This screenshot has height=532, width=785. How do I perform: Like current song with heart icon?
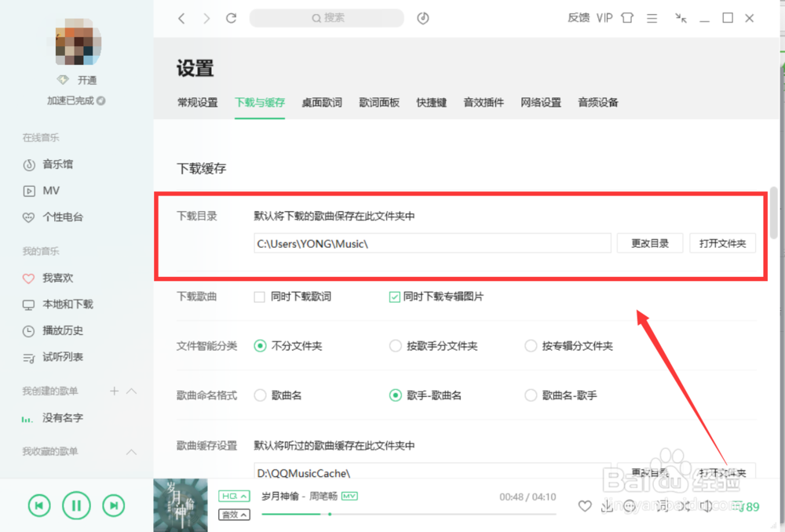[585, 506]
